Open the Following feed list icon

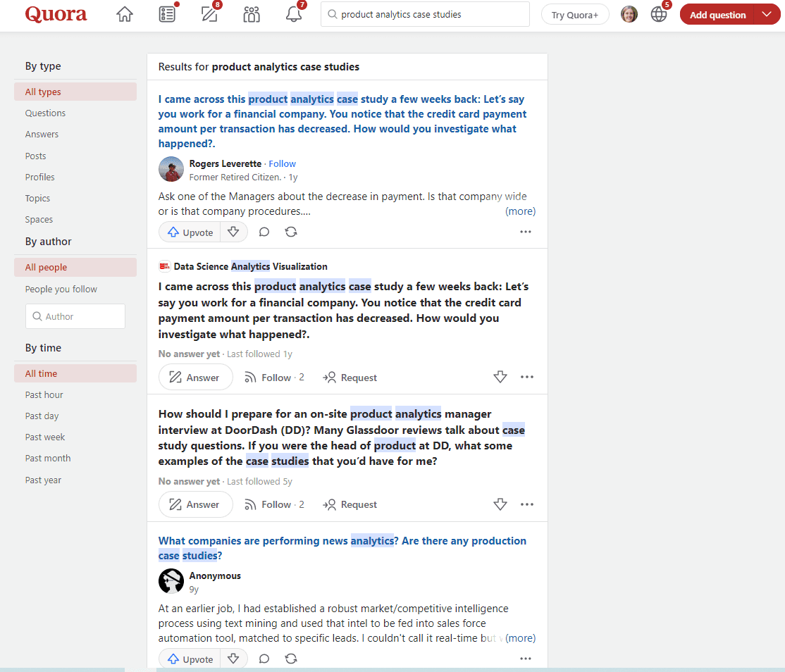[167, 14]
